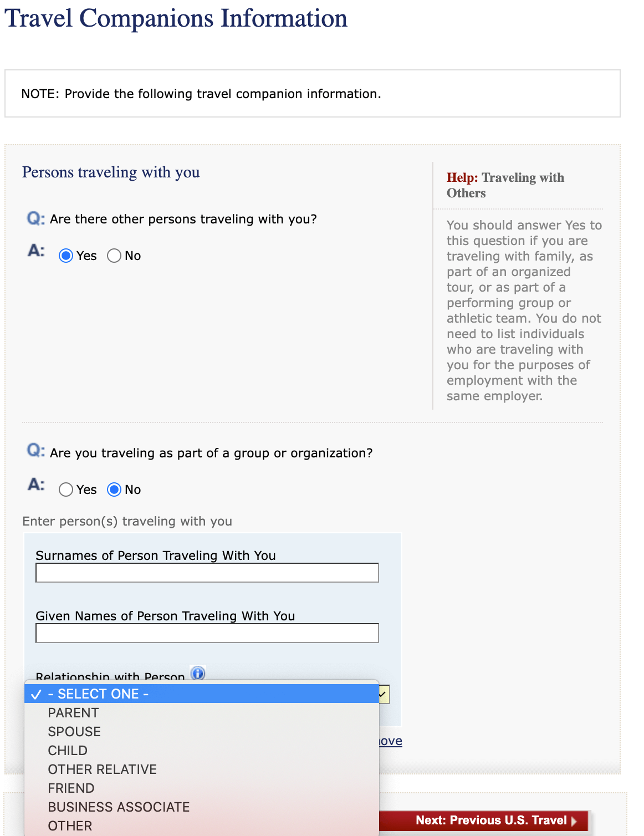Screen dimensions: 644x836
Task: Click the Remove link beside the dropdown
Action: click(391, 741)
